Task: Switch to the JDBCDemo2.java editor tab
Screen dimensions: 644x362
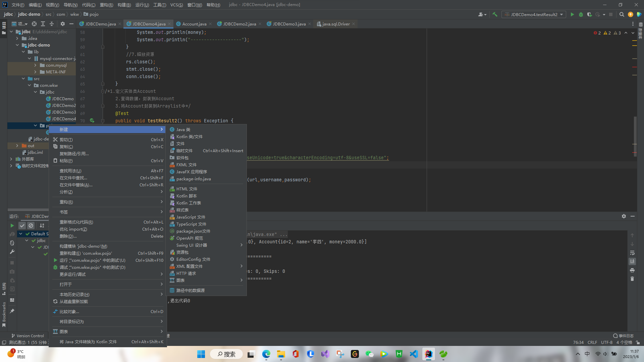Action: pyautogui.click(x=239, y=24)
